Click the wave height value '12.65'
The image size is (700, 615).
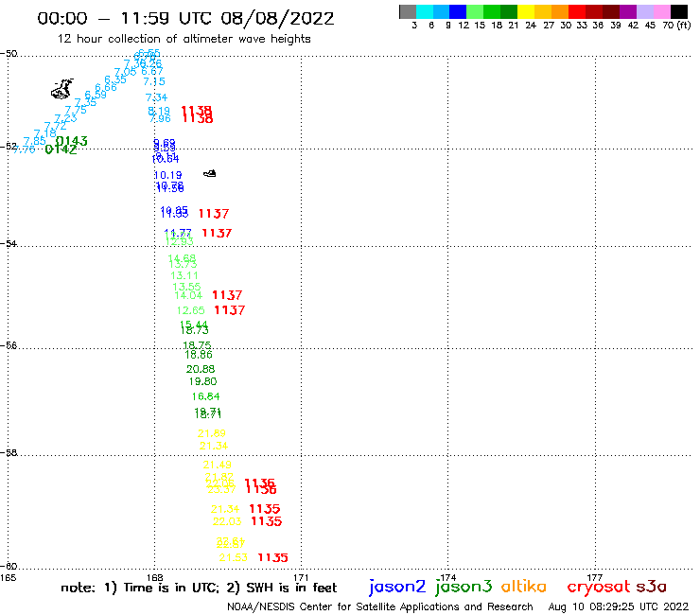(x=191, y=310)
